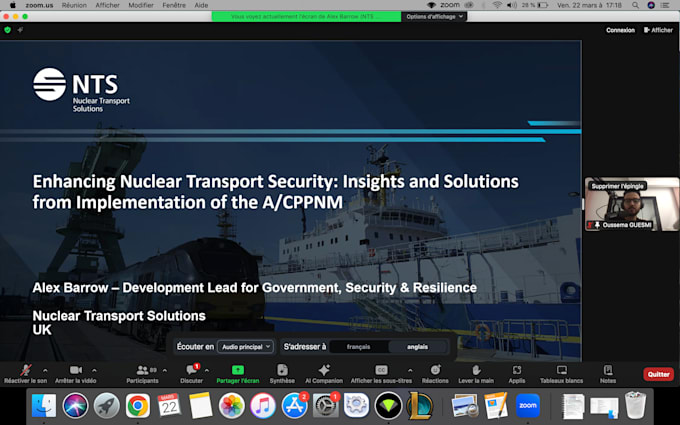Select Oussema GUESMI video thumbnail

pyautogui.click(x=631, y=204)
